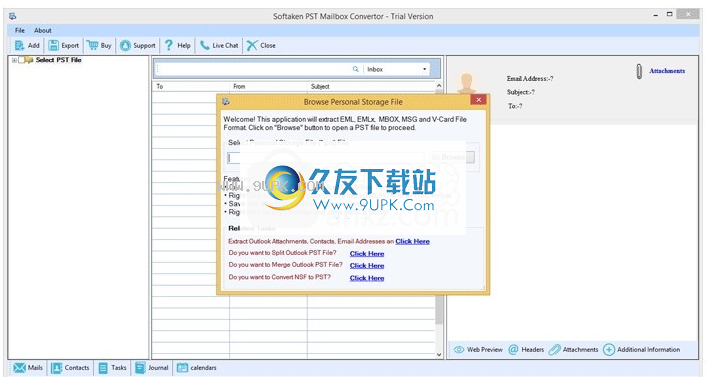Click the search magnifier icon
The height and width of the screenshot is (377, 706).
356,69
